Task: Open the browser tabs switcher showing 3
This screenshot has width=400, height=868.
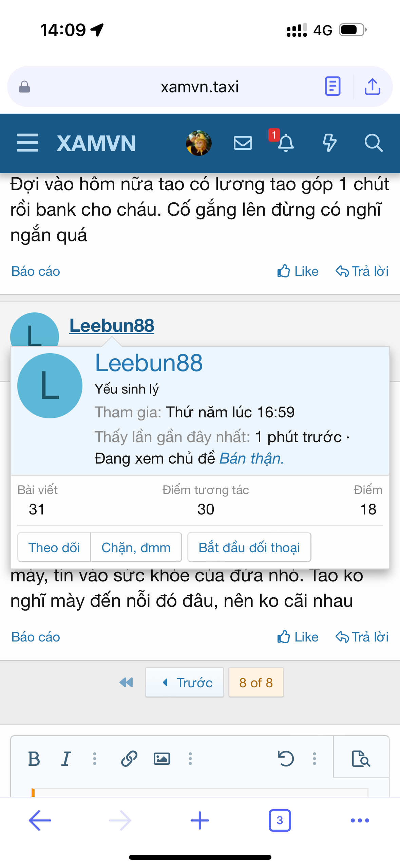Action: 280,820
